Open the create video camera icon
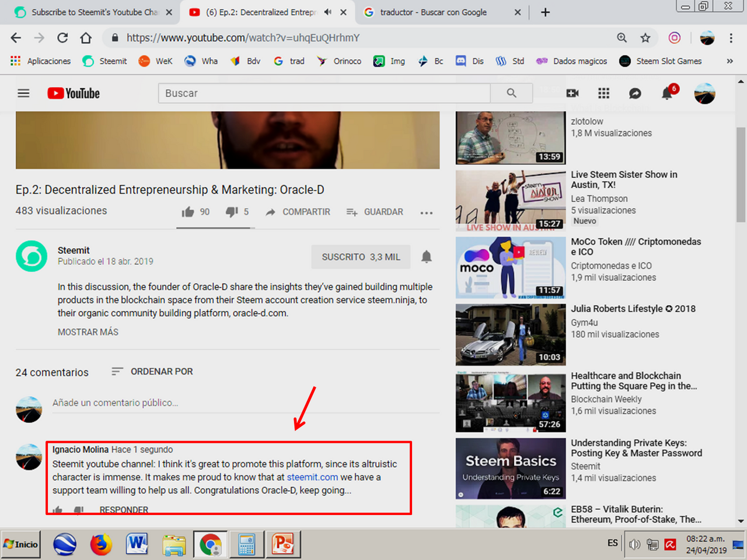The image size is (747, 560). [x=573, y=93]
